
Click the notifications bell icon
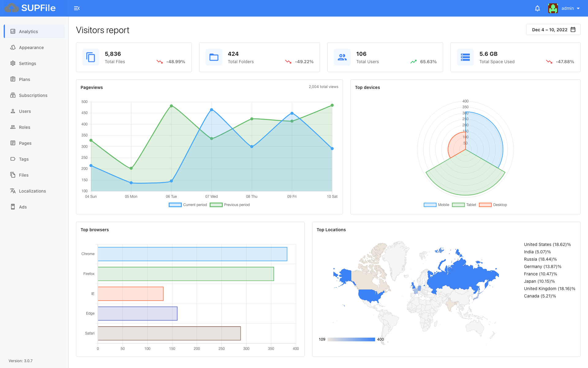pos(537,8)
